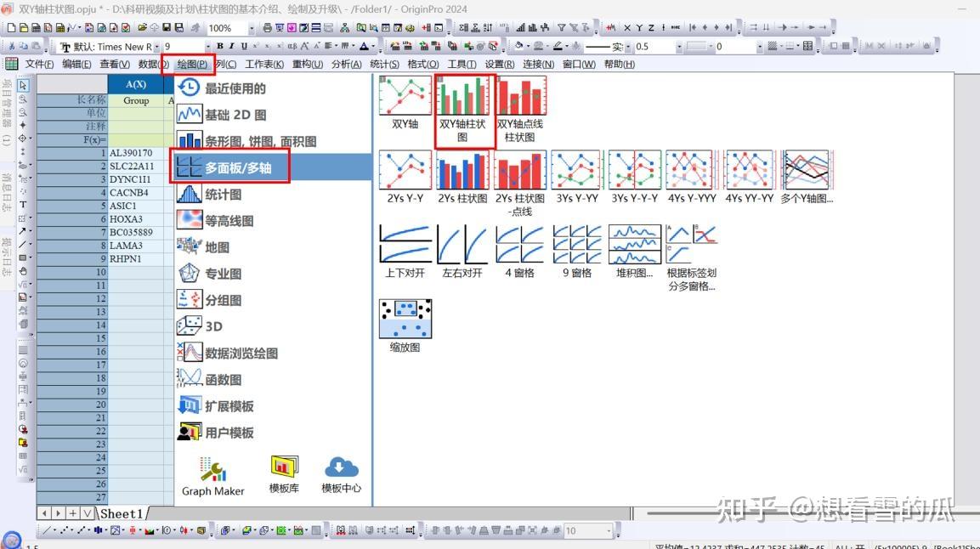Select the 多面板/多轴 category
The image size is (980, 549).
[273, 167]
